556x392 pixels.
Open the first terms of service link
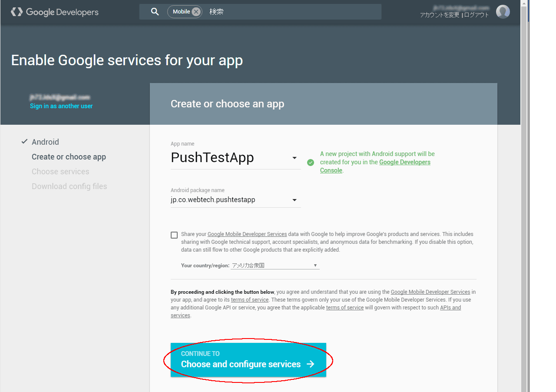coord(250,300)
